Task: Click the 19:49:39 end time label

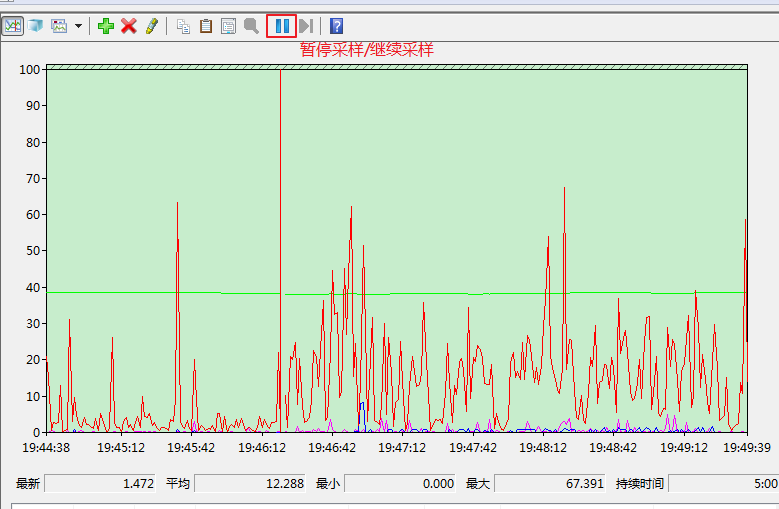Action: coord(747,447)
